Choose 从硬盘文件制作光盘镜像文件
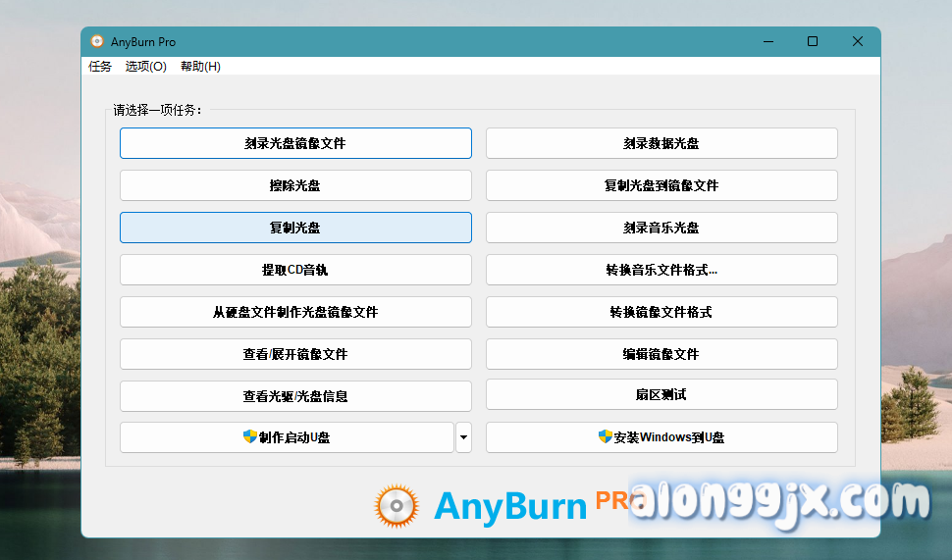 click(x=295, y=312)
